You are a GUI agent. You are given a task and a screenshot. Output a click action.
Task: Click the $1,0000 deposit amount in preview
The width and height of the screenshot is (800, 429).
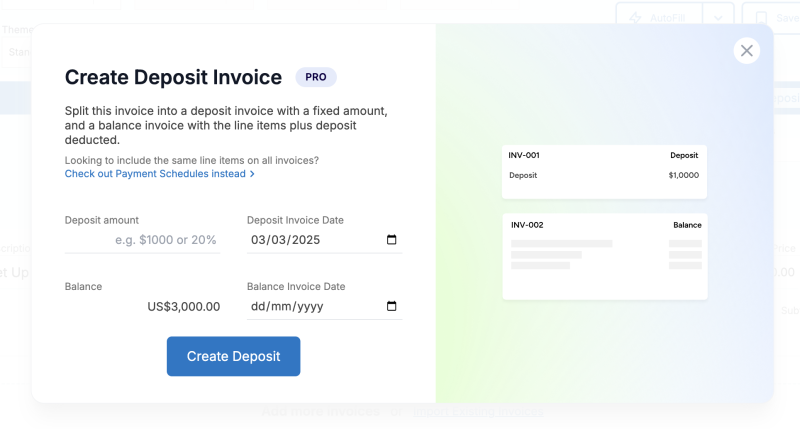click(x=684, y=175)
